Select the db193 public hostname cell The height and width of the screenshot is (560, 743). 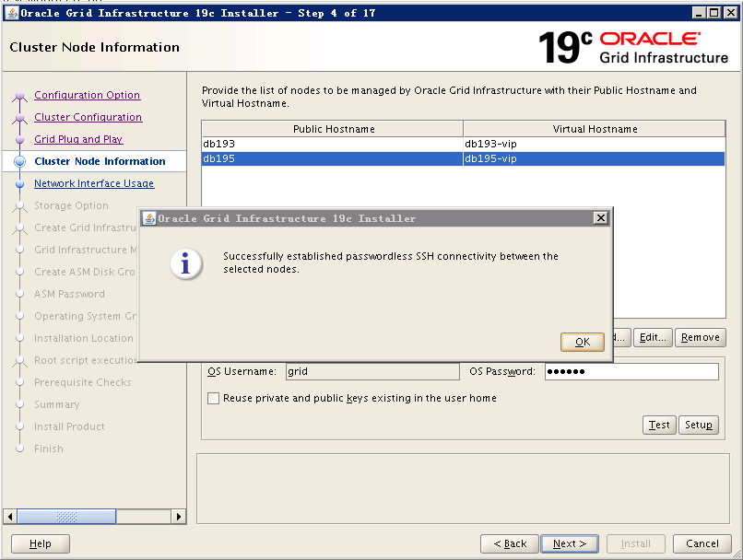pyautogui.click(x=333, y=144)
